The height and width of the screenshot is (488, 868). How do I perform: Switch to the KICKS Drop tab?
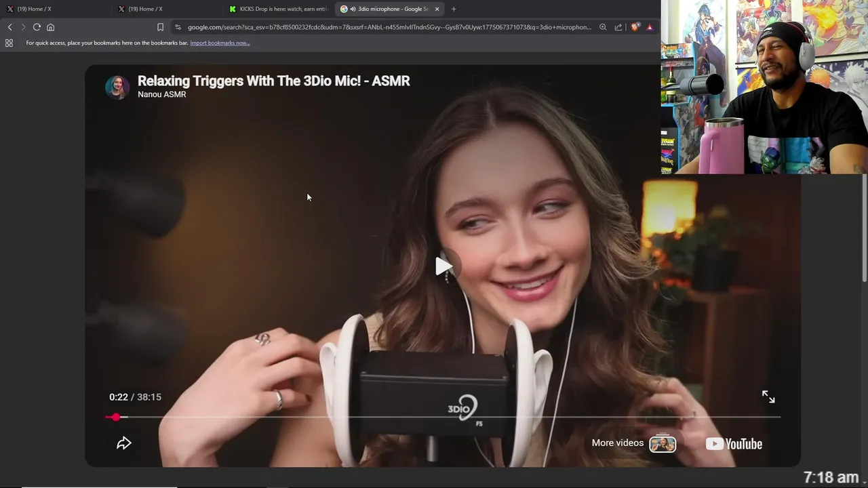(279, 9)
